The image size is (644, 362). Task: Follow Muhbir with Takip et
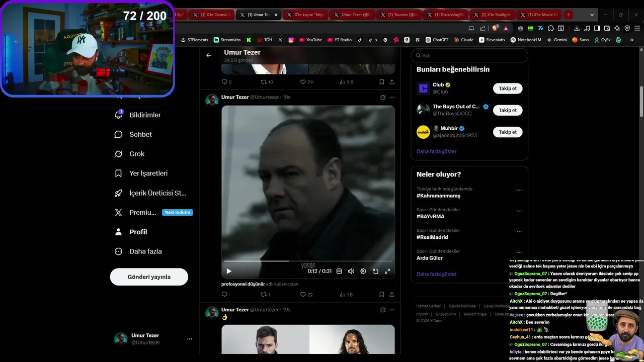(x=508, y=132)
